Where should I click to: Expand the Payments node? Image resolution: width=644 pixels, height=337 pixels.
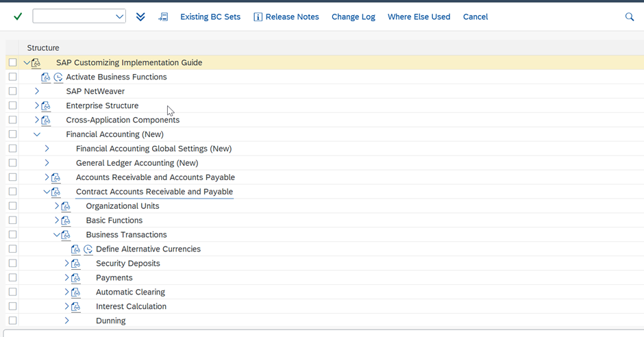(x=66, y=277)
